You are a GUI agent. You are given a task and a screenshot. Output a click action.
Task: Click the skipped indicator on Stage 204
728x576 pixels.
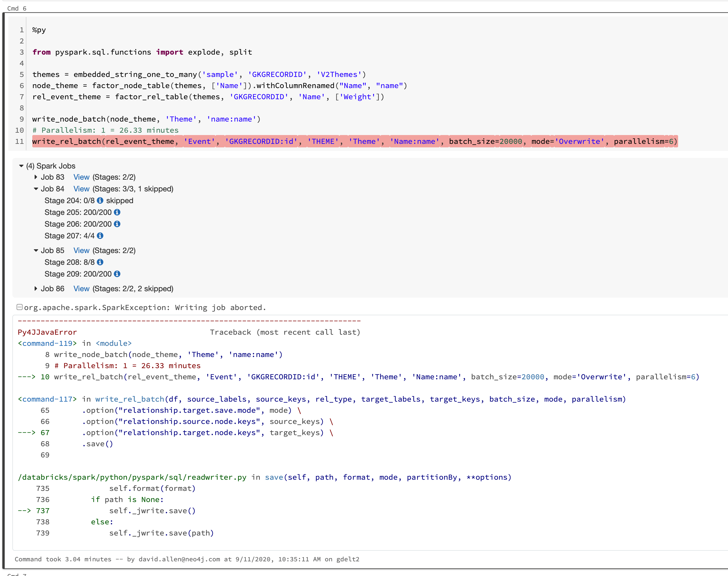click(120, 200)
